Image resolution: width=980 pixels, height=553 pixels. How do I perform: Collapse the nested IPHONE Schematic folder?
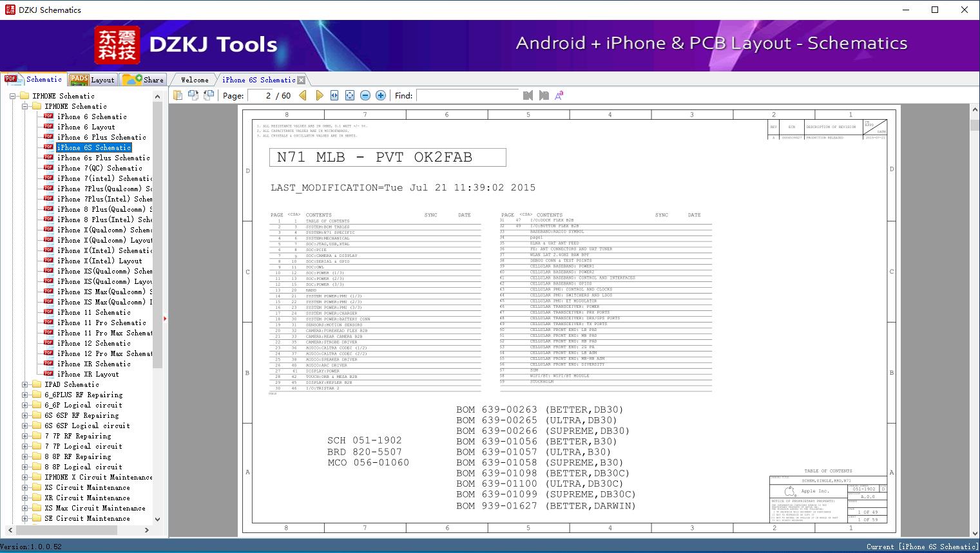[x=25, y=106]
